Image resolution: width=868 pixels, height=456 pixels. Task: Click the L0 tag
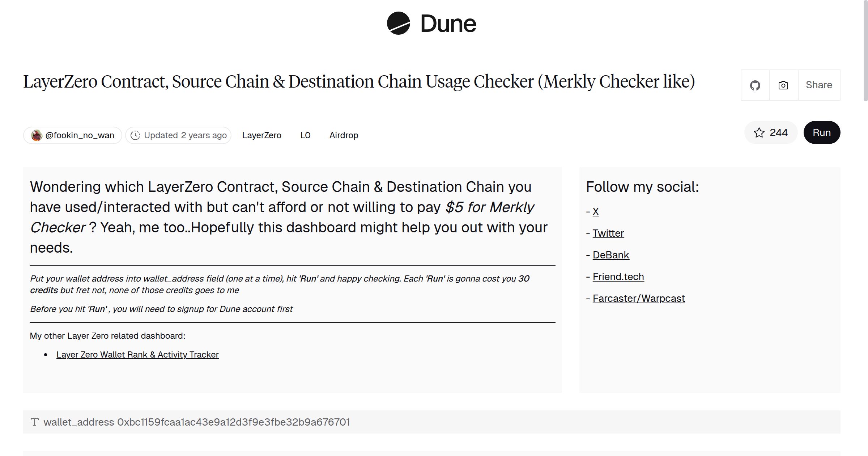[306, 135]
